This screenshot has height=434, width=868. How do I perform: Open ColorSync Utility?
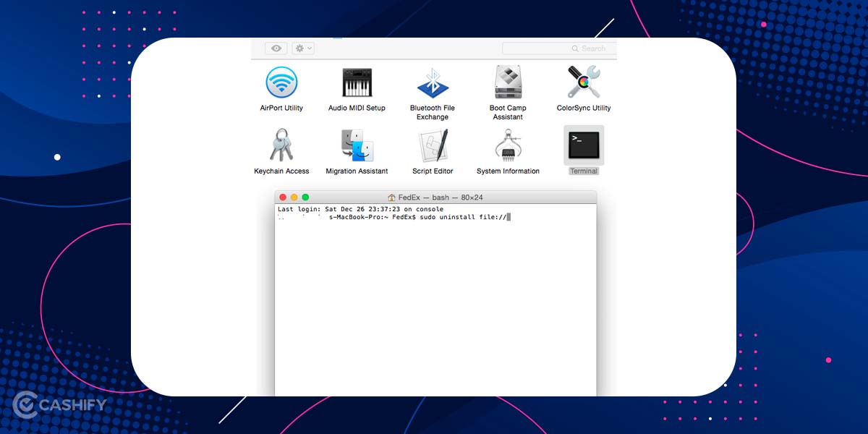click(x=583, y=82)
